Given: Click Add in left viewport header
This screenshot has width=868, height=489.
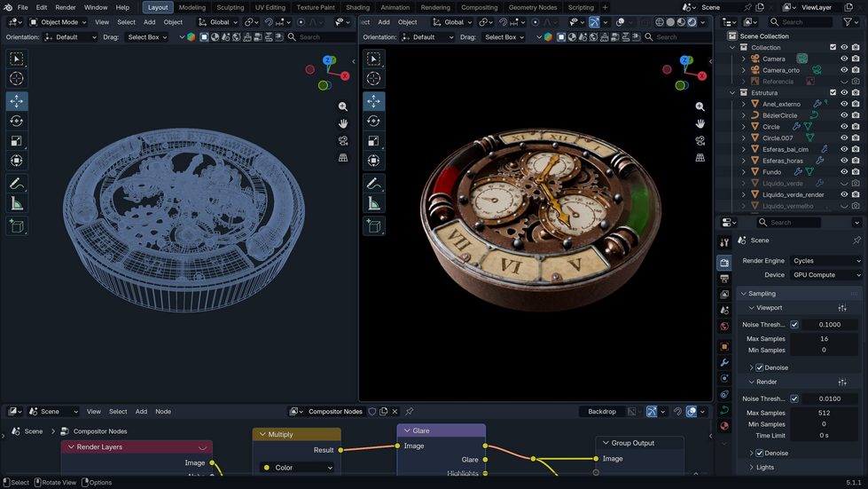Looking at the screenshot, I should click(150, 22).
